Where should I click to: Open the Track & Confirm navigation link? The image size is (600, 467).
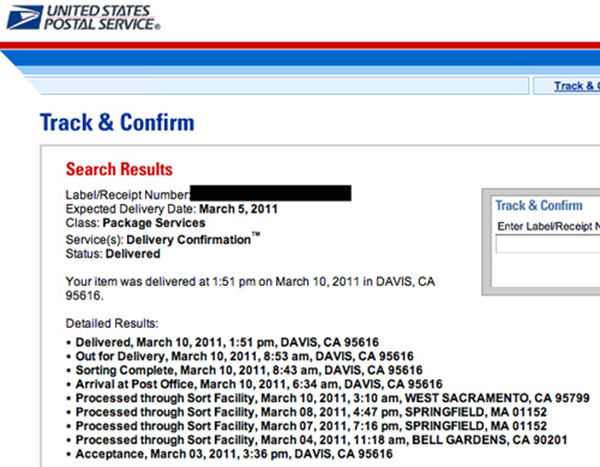577,86
